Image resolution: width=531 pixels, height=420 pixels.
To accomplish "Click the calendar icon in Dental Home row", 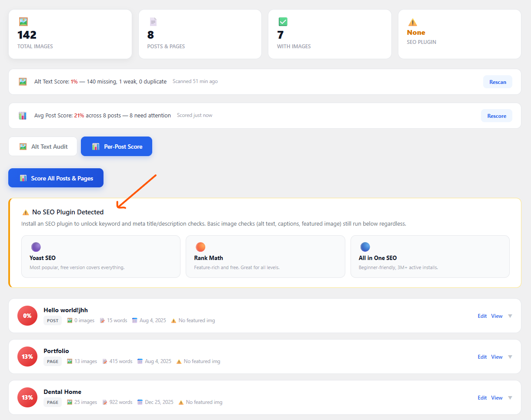I will (x=140, y=402).
